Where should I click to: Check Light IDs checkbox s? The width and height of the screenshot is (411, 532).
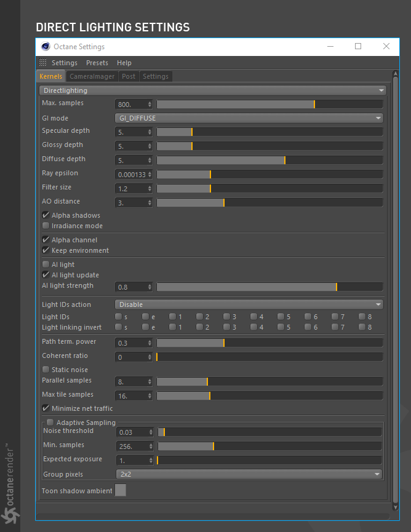click(x=119, y=317)
